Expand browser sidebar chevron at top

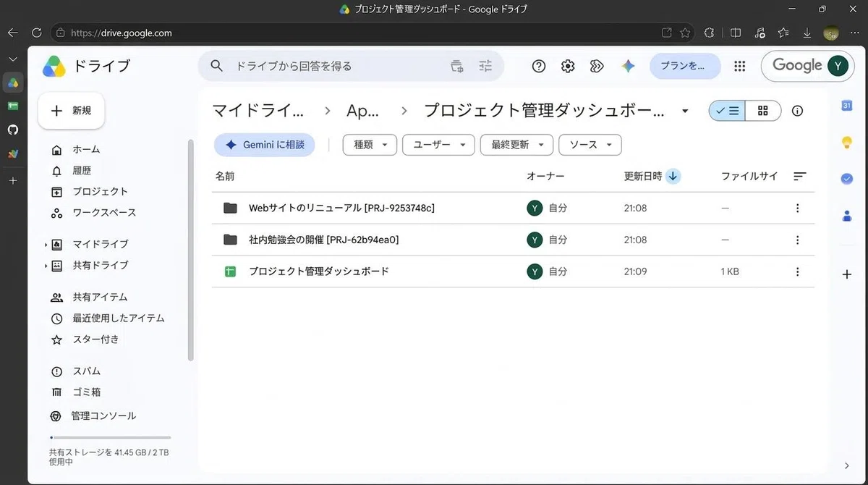12,59
